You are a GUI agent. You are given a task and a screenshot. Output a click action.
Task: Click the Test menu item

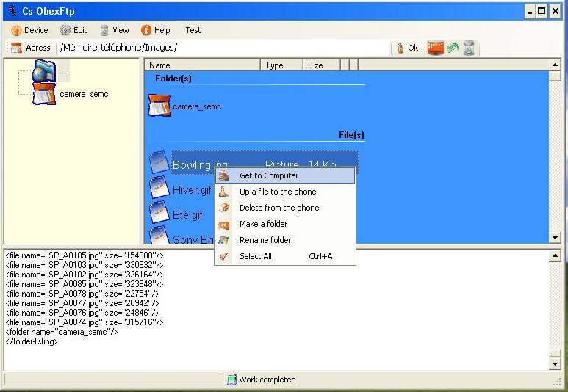pos(193,30)
